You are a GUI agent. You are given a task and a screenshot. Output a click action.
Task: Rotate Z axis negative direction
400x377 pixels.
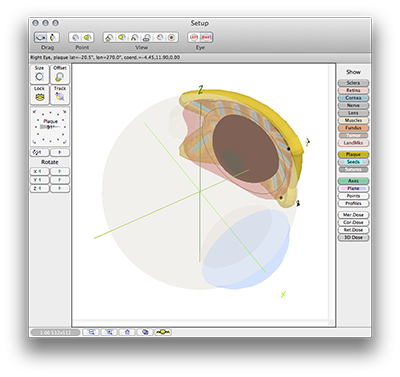coord(39,188)
